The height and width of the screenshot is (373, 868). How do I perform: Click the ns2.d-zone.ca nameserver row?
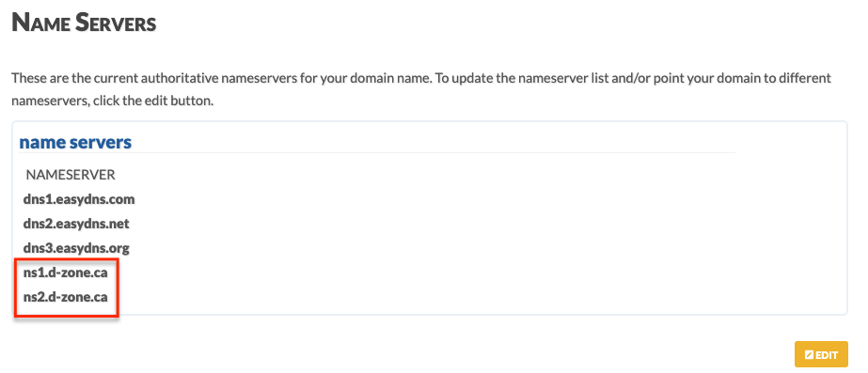coord(65,297)
